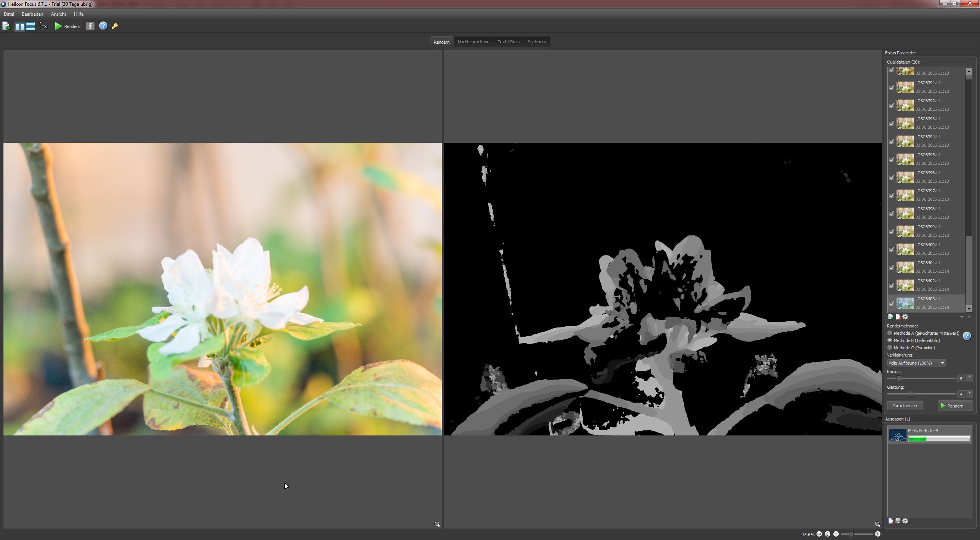
Task: Click the zoom in plus icon
Action: (877, 534)
